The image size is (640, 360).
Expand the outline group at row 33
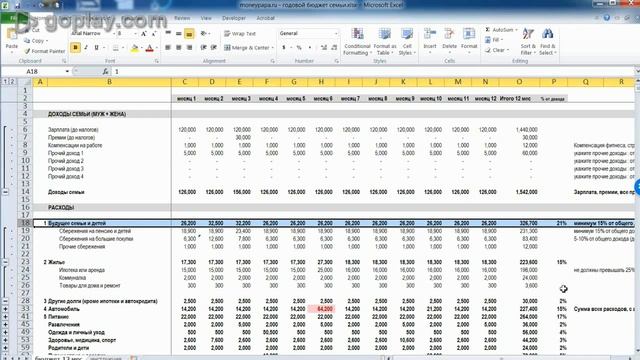click(x=5, y=309)
